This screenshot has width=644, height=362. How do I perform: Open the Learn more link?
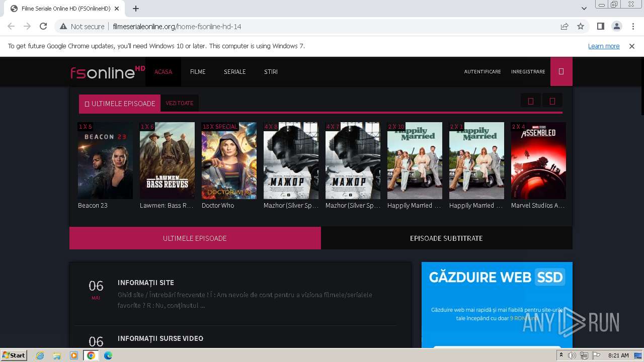click(604, 46)
